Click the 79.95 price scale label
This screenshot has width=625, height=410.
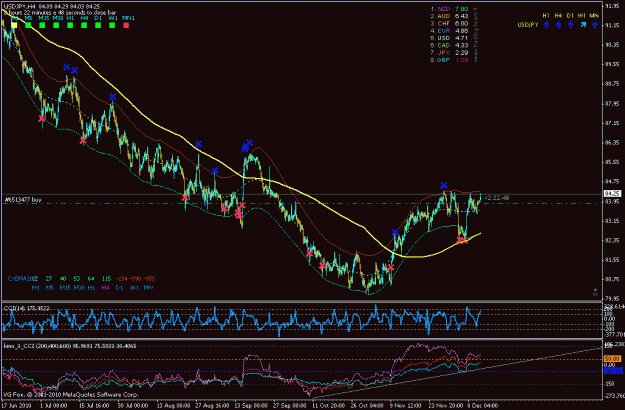pyautogui.click(x=613, y=298)
